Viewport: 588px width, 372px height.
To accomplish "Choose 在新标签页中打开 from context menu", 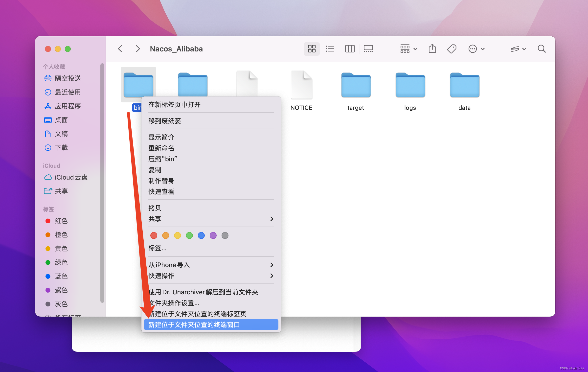I will [211, 105].
